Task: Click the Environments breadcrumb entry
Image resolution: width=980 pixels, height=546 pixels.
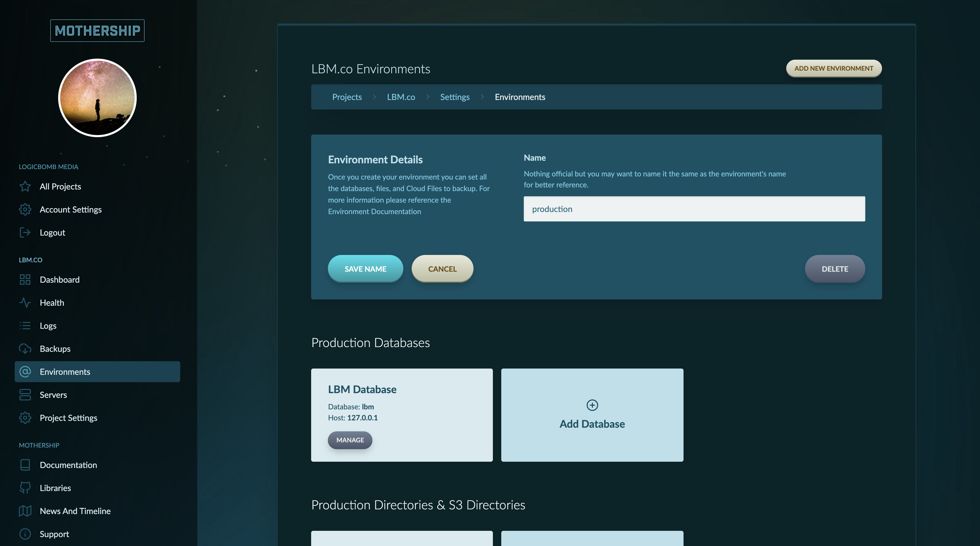Action: click(520, 97)
